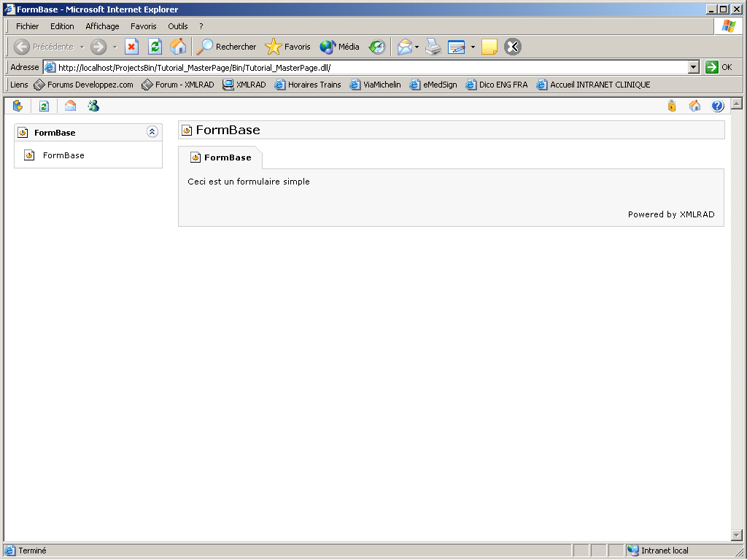
Task: Click the OK go button
Action: click(719, 67)
